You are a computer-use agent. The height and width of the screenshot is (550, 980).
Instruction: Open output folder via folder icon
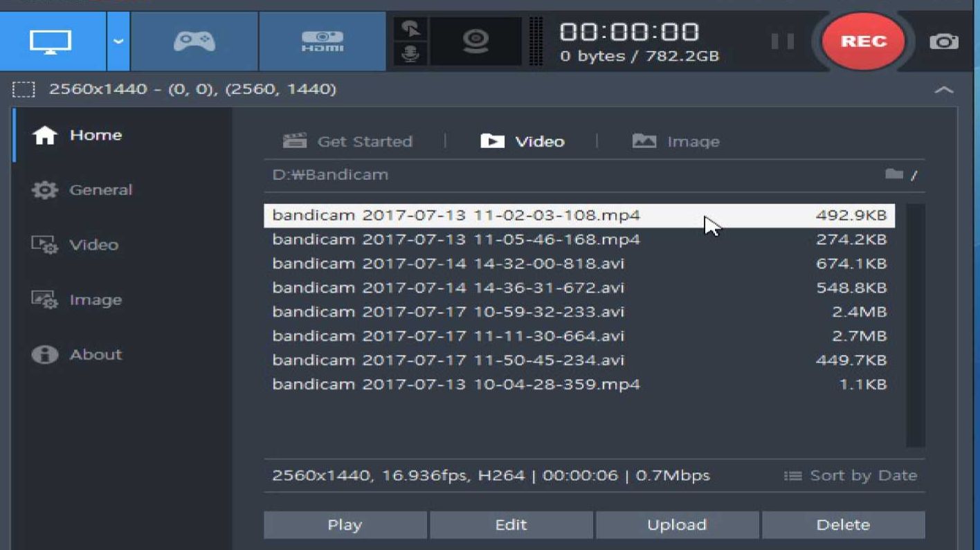click(x=894, y=174)
